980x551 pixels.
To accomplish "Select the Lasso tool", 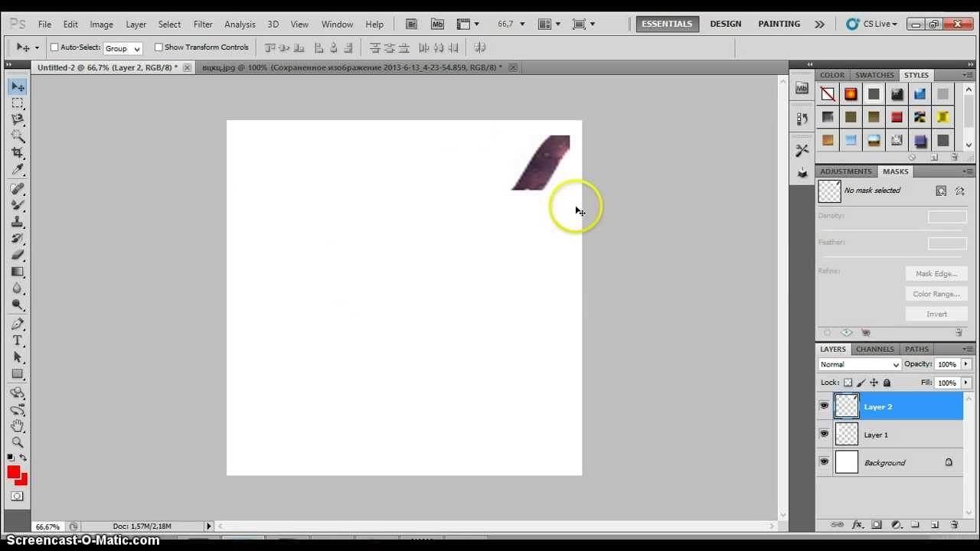I will (18, 120).
